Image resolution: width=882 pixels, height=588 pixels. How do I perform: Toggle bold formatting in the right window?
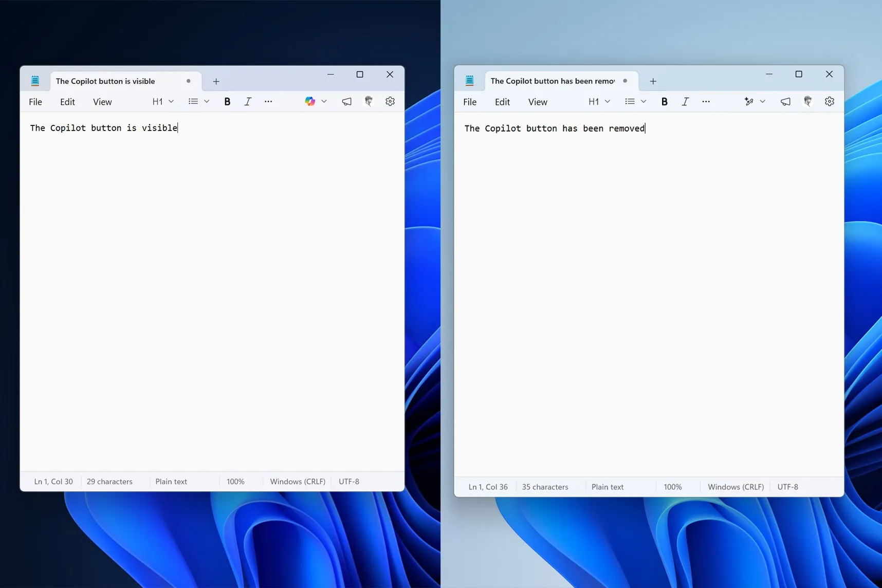pos(665,101)
